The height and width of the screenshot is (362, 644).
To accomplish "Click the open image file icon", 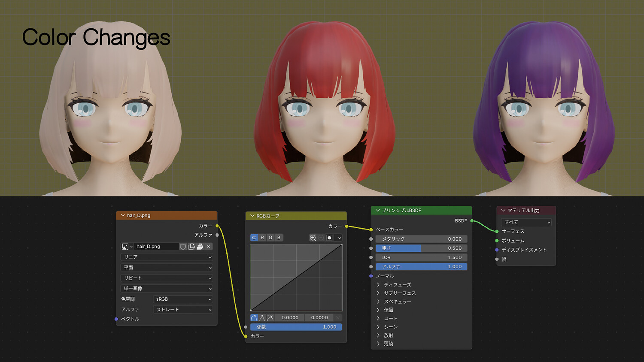I will click(x=200, y=247).
